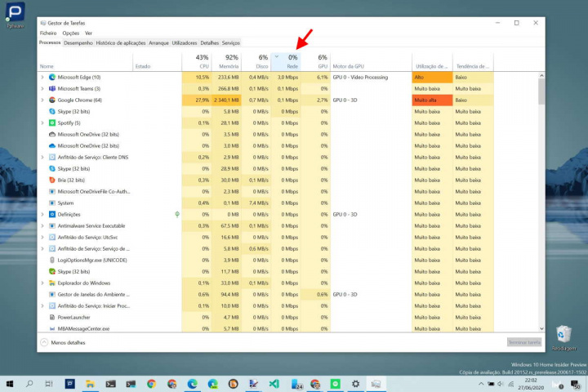Image resolution: width=588 pixels, height=392 pixels.
Task: Select the Google Chrome process icon
Action: (51, 100)
